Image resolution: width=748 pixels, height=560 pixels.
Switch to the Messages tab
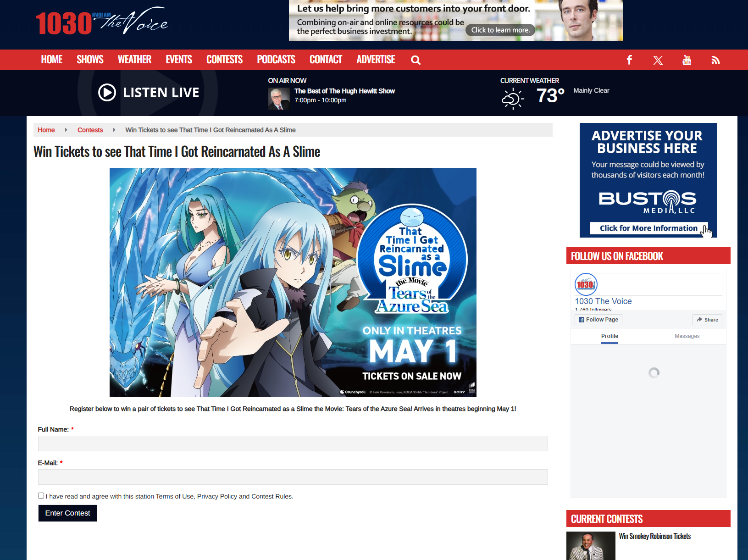687,336
